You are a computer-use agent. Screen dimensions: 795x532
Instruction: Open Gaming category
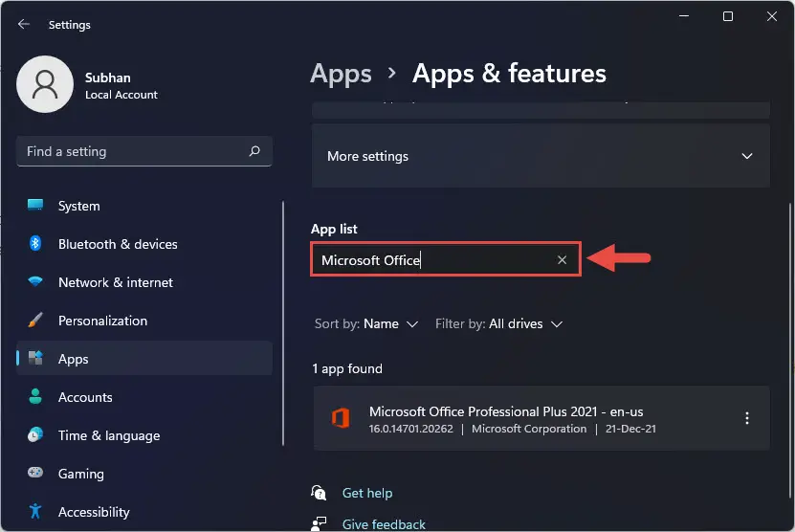point(144,474)
